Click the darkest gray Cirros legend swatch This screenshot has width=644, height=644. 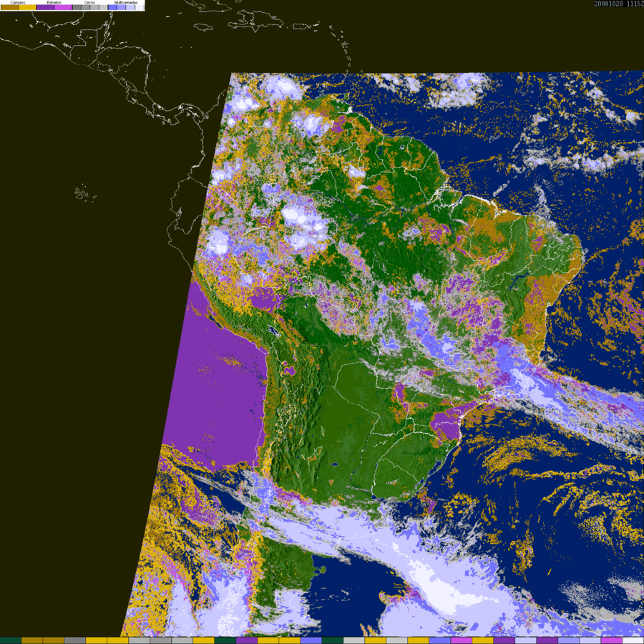pyautogui.click(x=77, y=7)
